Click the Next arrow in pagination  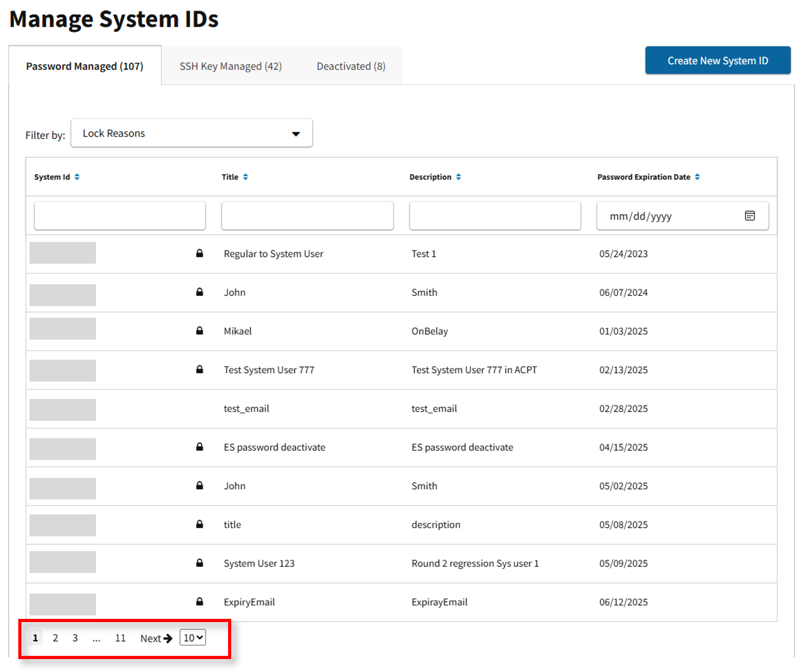coord(156,638)
